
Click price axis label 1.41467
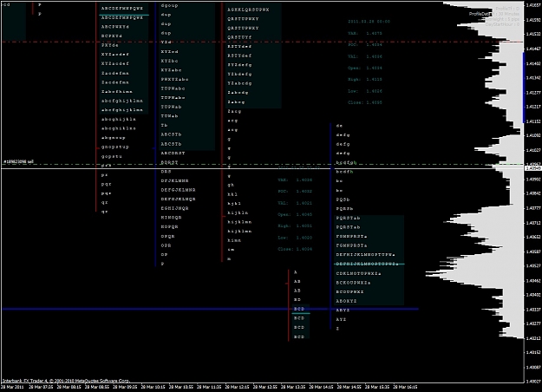tap(533, 49)
